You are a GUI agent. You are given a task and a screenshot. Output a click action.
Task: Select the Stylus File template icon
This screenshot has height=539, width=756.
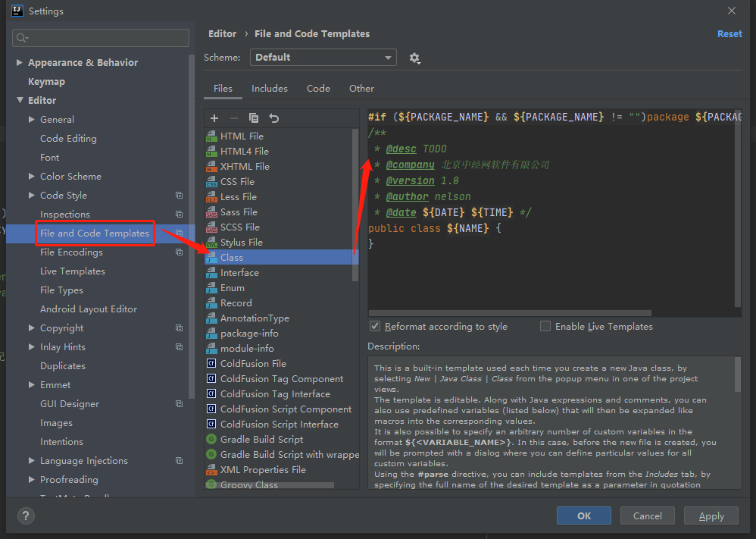[211, 243]
